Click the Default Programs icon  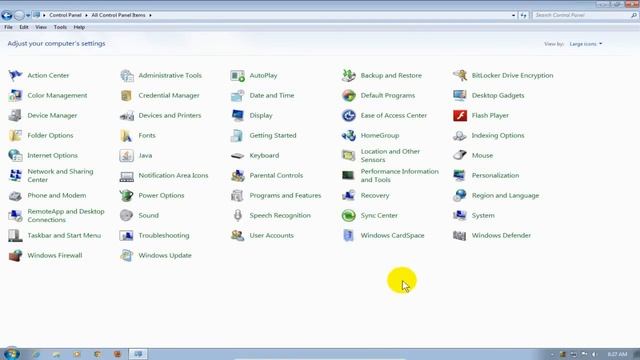[349, 96]
